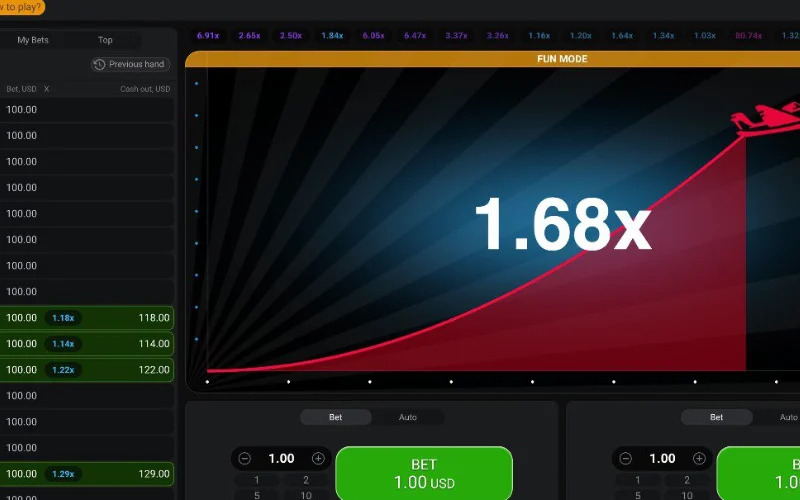Choose quick amount 5 in second panel

tap(637, 495)
